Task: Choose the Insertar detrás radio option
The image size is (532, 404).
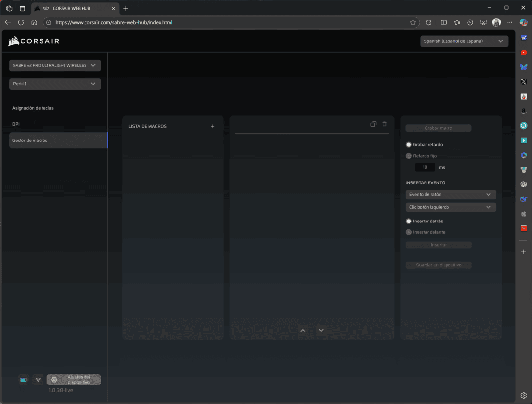Action: 409,222
